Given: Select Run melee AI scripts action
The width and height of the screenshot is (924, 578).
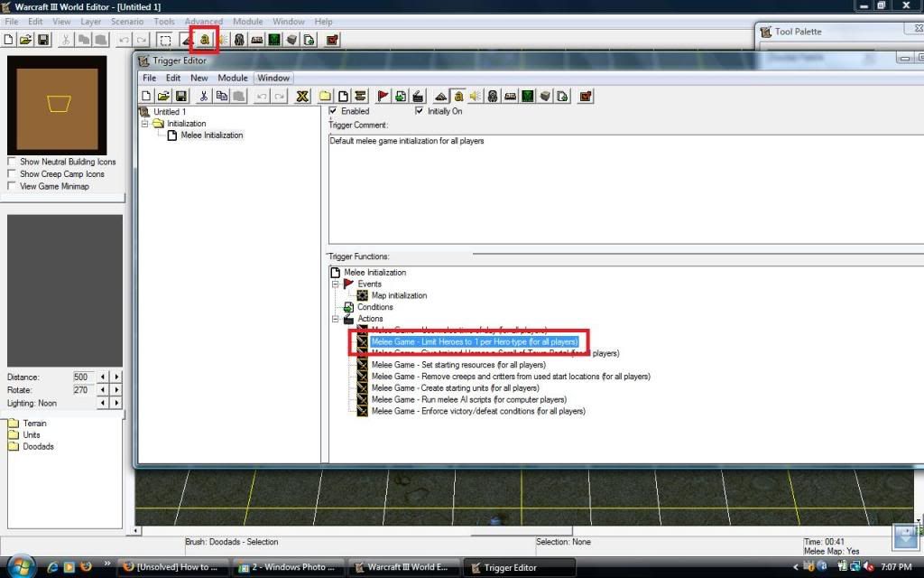Looking at the screenshot, I should click(469, 399).
